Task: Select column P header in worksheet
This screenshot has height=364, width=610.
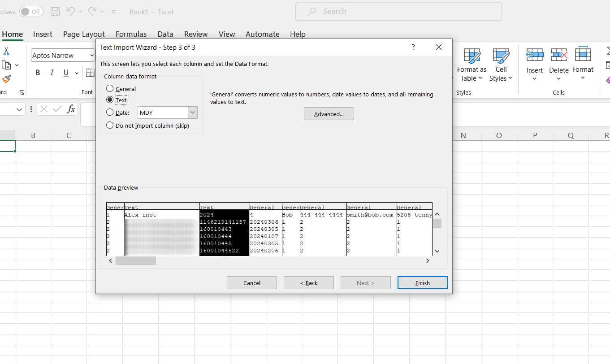Action: tap(535, 135)
